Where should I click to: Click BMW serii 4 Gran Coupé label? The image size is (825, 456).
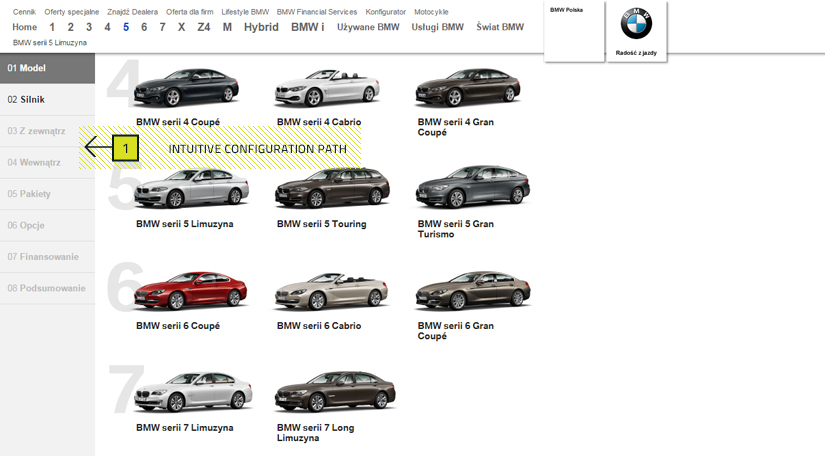[x=456, y=127]
